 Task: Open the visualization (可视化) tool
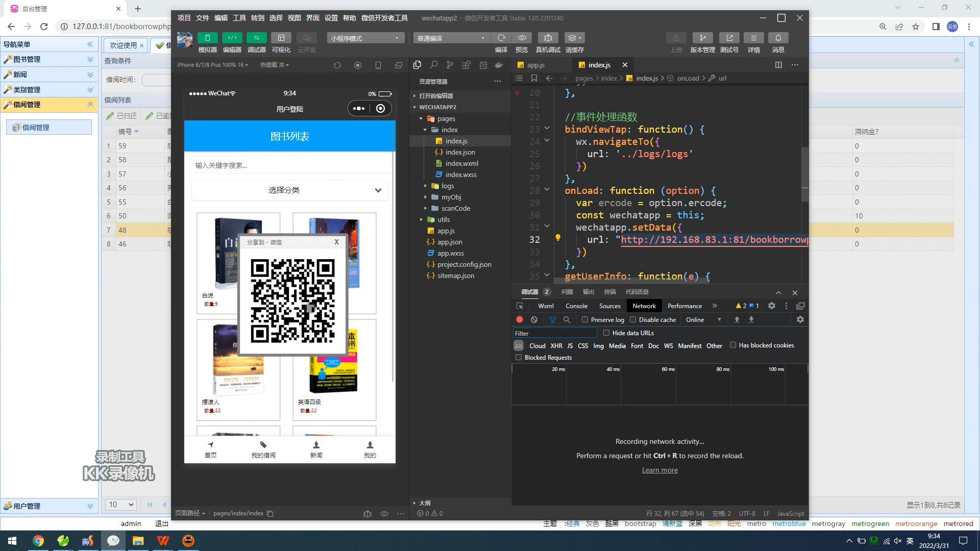click(x=281, y=38)
